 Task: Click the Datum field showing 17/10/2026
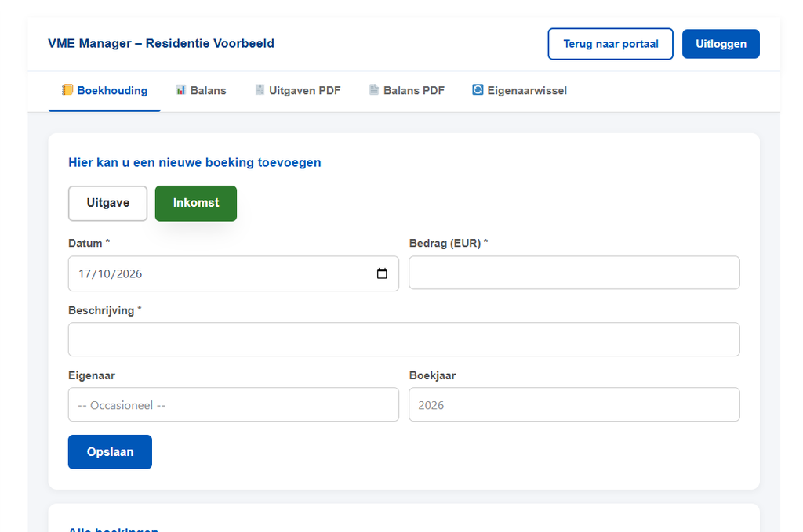(234, 273)
